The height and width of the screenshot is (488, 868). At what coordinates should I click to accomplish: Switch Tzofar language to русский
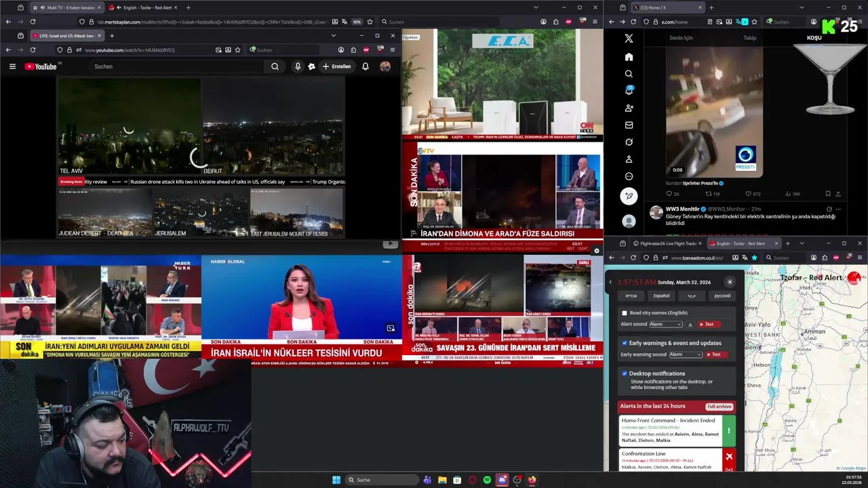(722, 296)
